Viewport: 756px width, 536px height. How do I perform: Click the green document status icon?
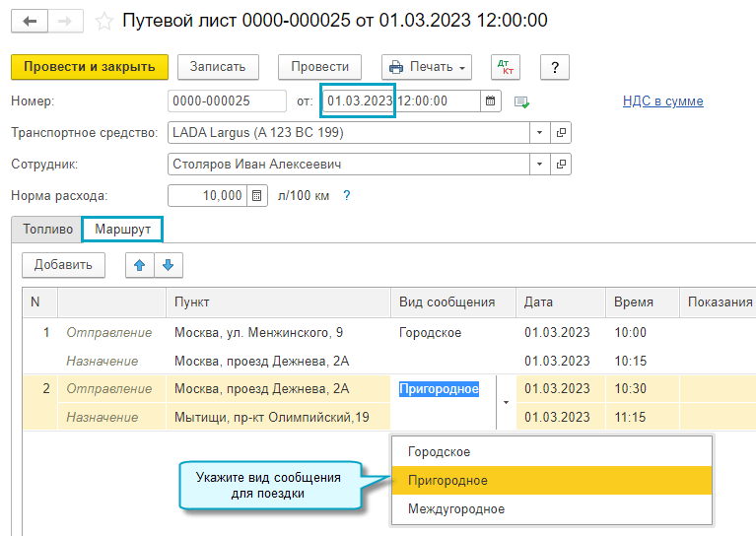tap(521, 101)
